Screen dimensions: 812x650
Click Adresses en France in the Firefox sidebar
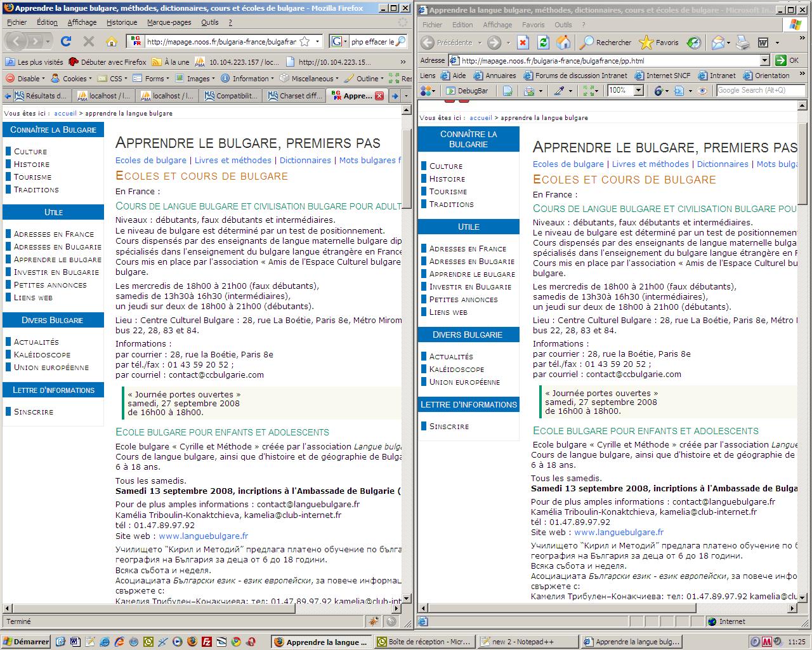pos(54,234)
